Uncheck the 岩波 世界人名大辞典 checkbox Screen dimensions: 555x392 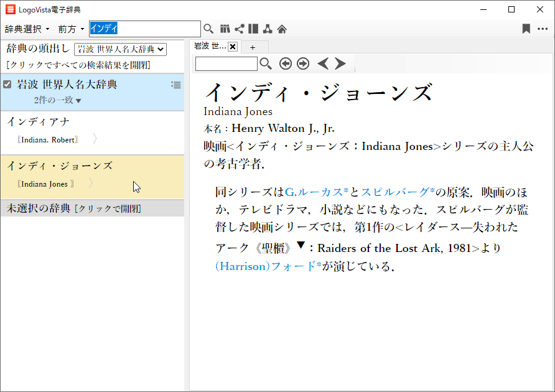tap(7, 84)
